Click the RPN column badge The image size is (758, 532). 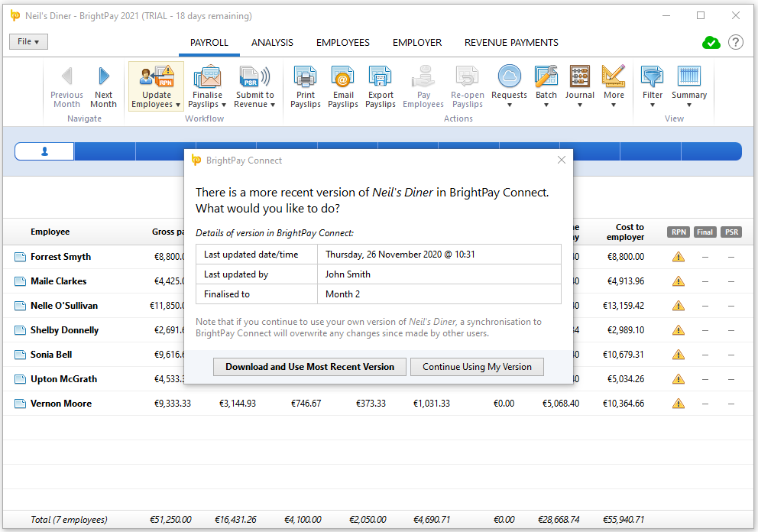tap(679, 232)
